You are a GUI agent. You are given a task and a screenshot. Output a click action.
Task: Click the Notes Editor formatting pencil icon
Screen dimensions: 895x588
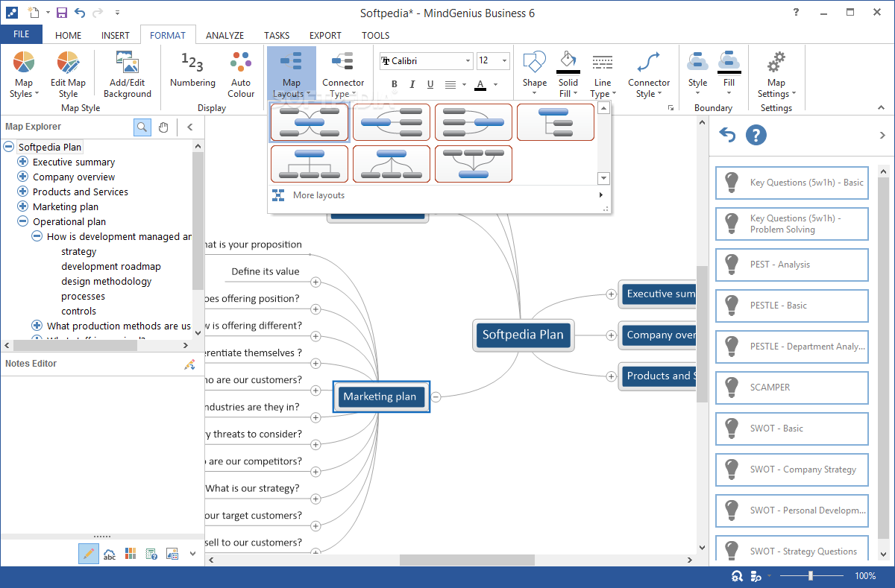click(189, 364)
